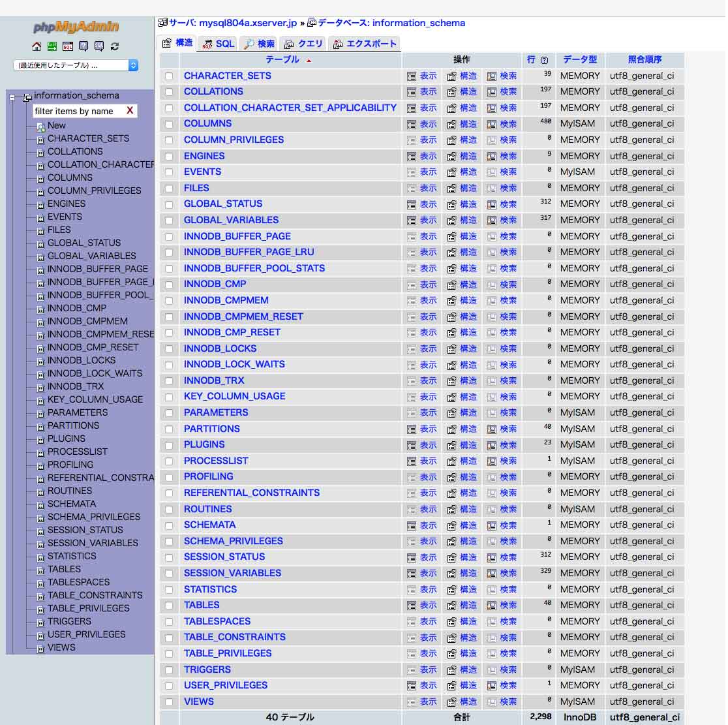Click the database icon beside information_schema in the sidebar
Image resolution: width=728 pixels, height=725 pixels.
tap(27, 97)
